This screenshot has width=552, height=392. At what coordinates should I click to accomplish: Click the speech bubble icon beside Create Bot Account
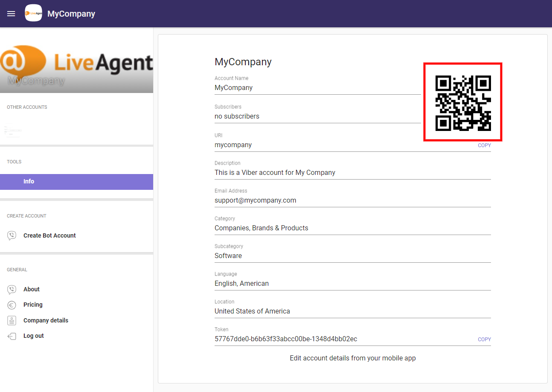coord(12,235)
